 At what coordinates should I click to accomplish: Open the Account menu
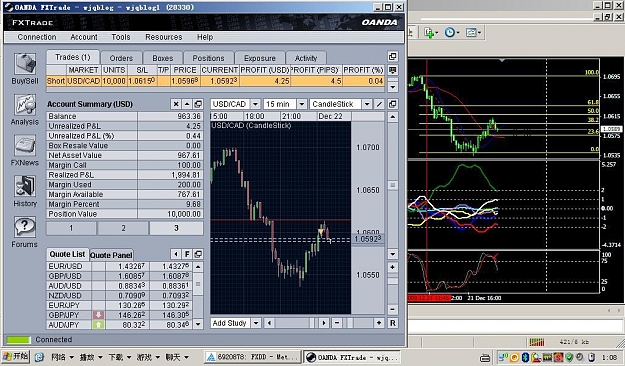coord(84,37)
